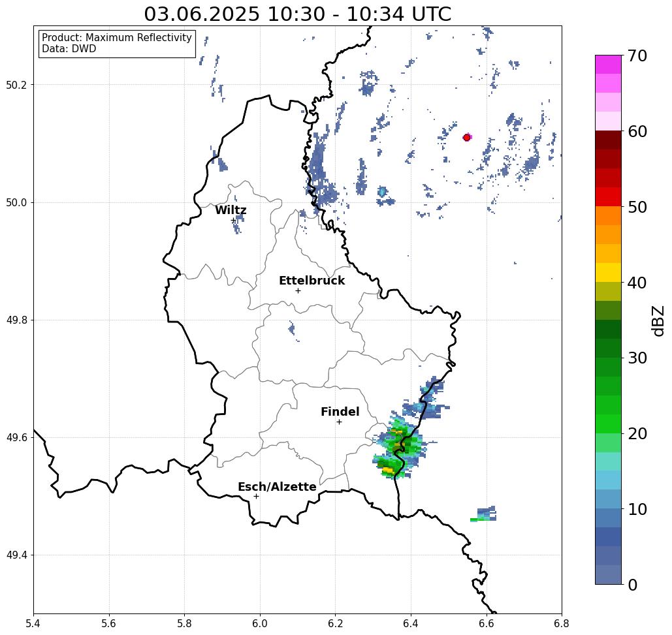Click the longitude 6.2 axis label
The height and width of the screenshot is (635, 672).
(x=335, y=623)
